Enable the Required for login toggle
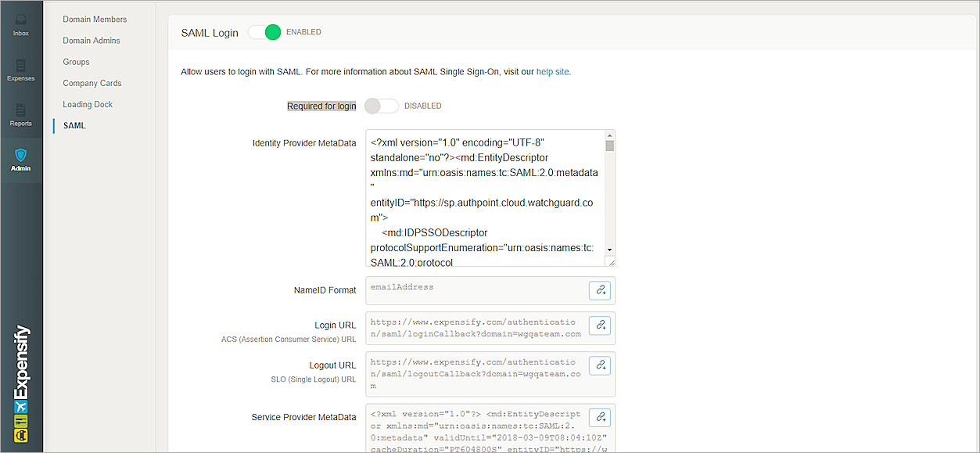Viewport: 980px width, 453px height. [x=382, y=106]
